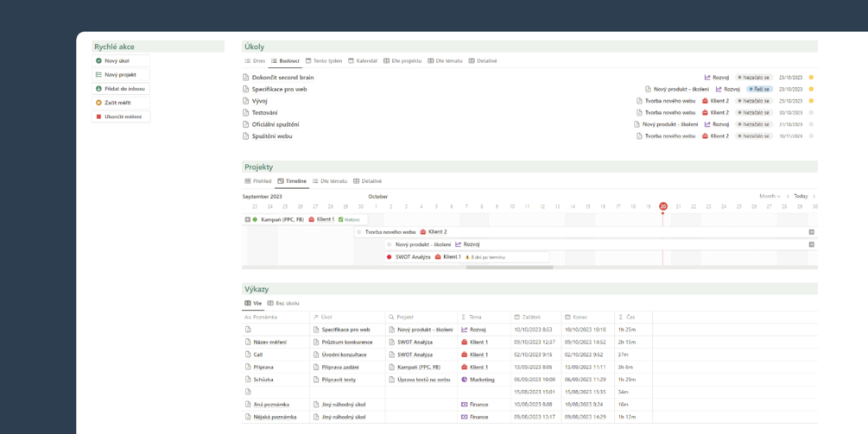Click Úvodní konzultace task cell
The image size is (868, 434).
point(348,355)
